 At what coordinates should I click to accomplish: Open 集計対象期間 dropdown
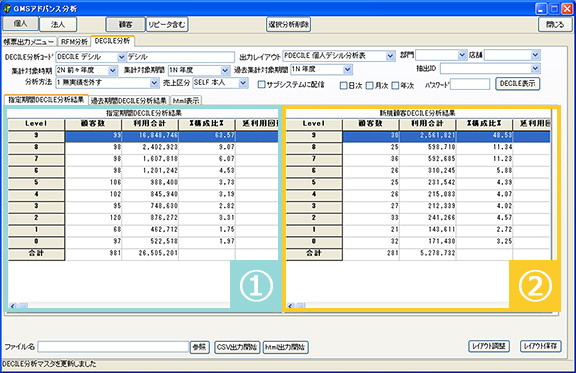pyautogui.click(x=225, y=70)
